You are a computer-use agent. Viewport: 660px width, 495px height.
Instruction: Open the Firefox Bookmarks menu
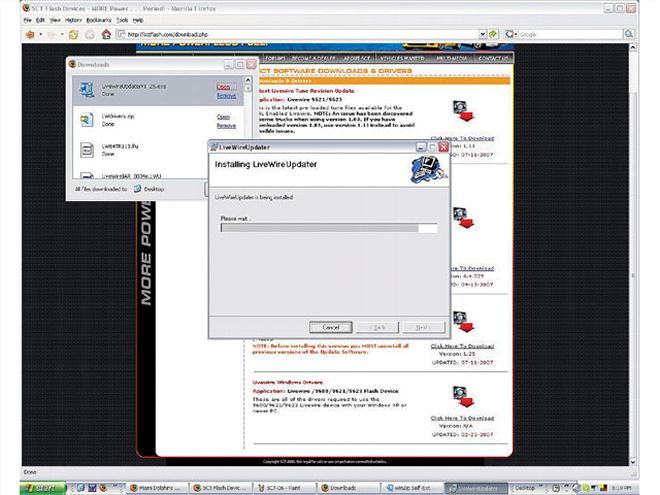click(x=99, y=20)
